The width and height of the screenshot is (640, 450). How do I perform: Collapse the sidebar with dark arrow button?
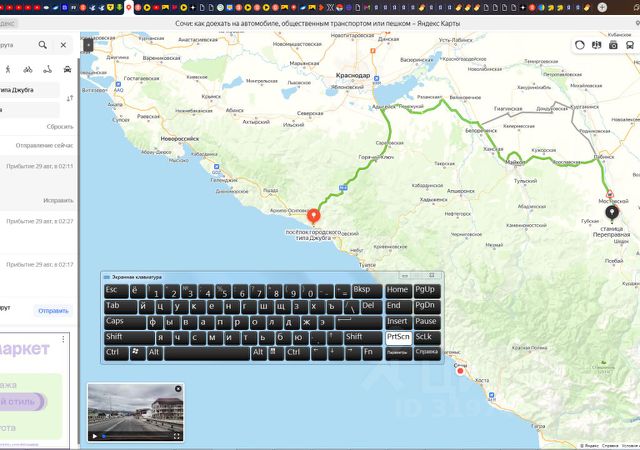[88, 45]
